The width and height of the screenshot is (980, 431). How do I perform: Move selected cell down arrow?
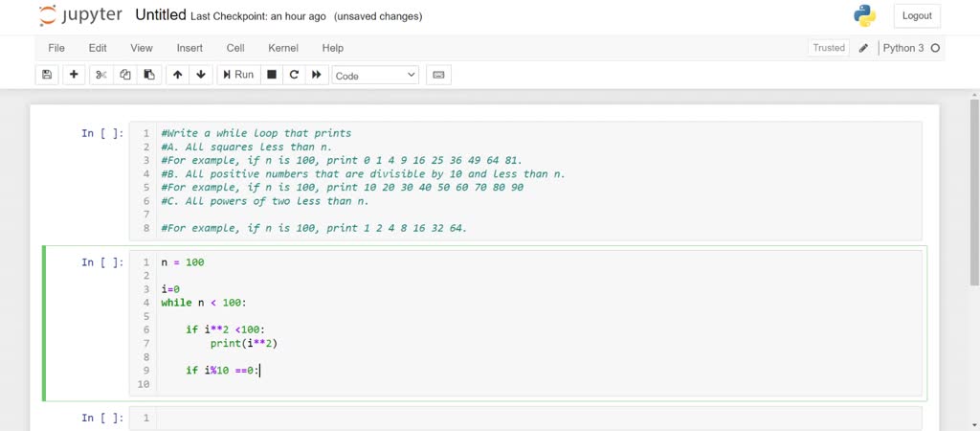click(201, 75)
